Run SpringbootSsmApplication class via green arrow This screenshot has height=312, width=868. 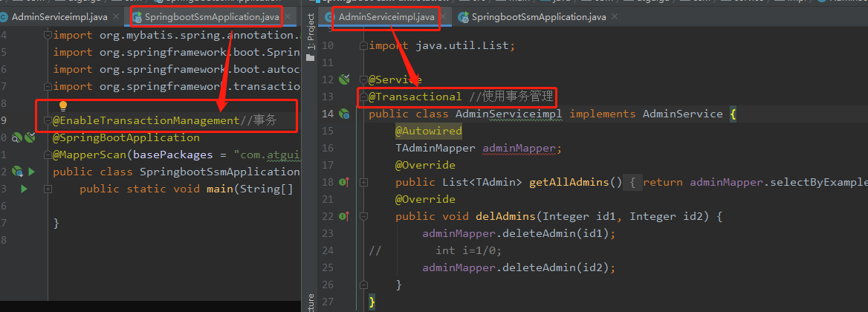coord(31,172)
